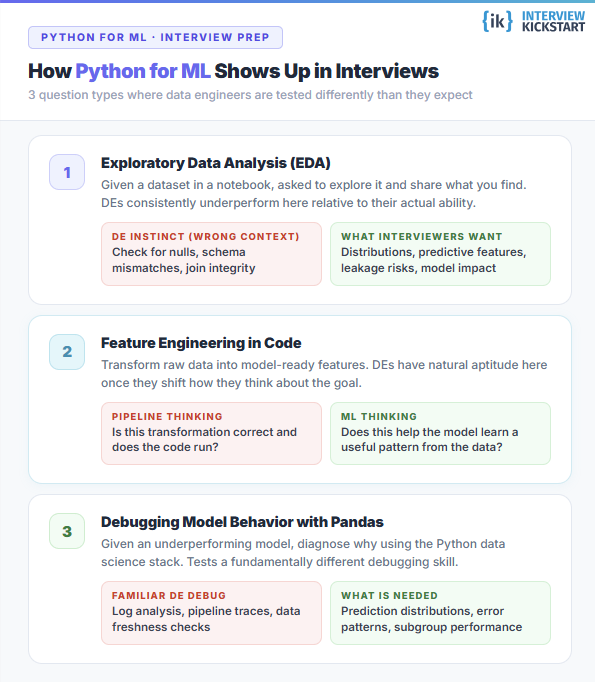
Task: Click the heading How Python for ML Shows Up
Action: [x=234, y=71]
